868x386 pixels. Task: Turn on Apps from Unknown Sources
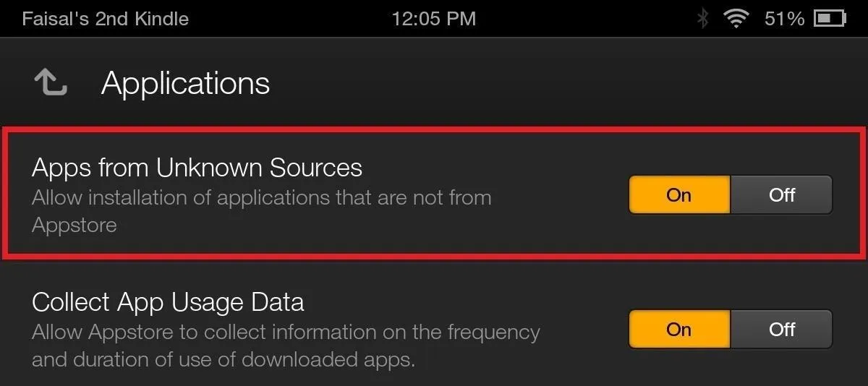679,194
